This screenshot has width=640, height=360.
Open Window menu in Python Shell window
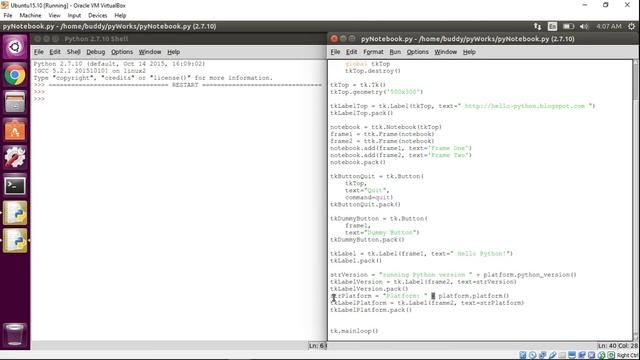(x=150, y=52)
